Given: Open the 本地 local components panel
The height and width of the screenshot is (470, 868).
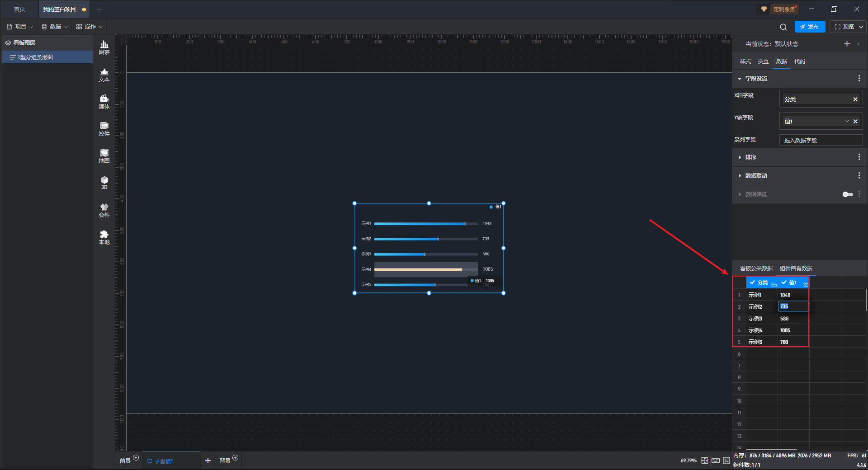Looking at the screenshot, I should pyautogui.click(x=104, y=237).
